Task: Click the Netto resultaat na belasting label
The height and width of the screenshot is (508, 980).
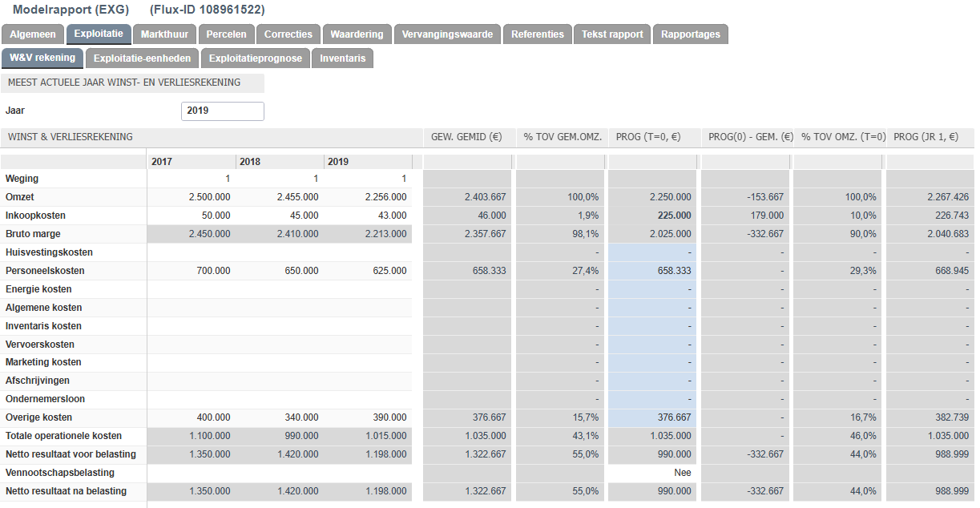Action: [66, 491]
